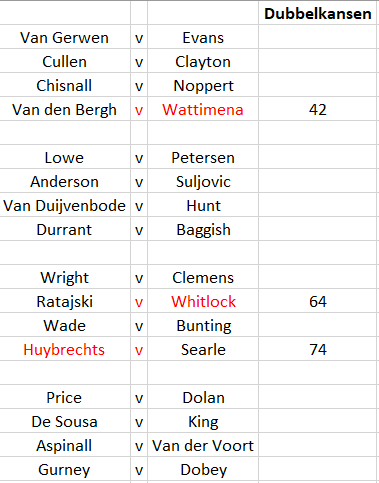Image resolution: width=379 pixels, height=483 pixels.
Task: Click the Clemens cell
Action: [203, 277]
